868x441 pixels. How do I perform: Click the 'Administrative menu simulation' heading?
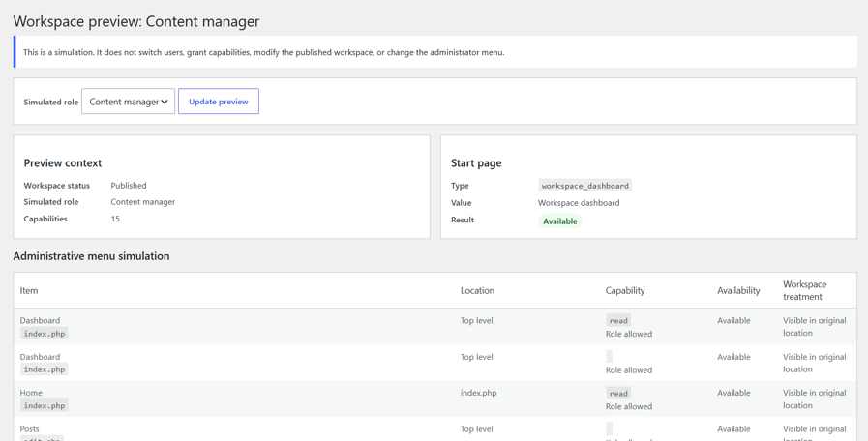pos(91,256)
